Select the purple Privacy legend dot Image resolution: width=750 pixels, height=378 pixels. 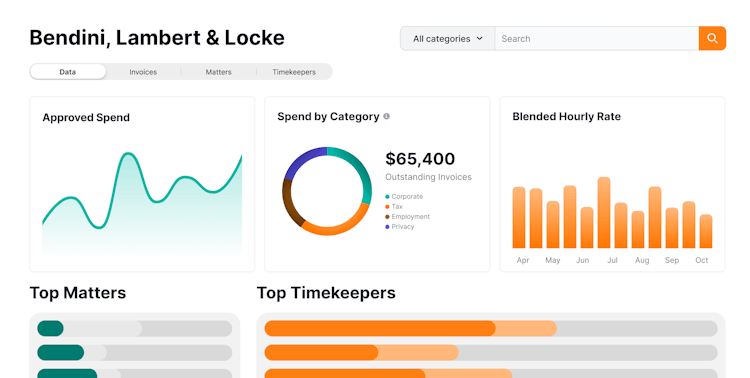pos(387,227)
